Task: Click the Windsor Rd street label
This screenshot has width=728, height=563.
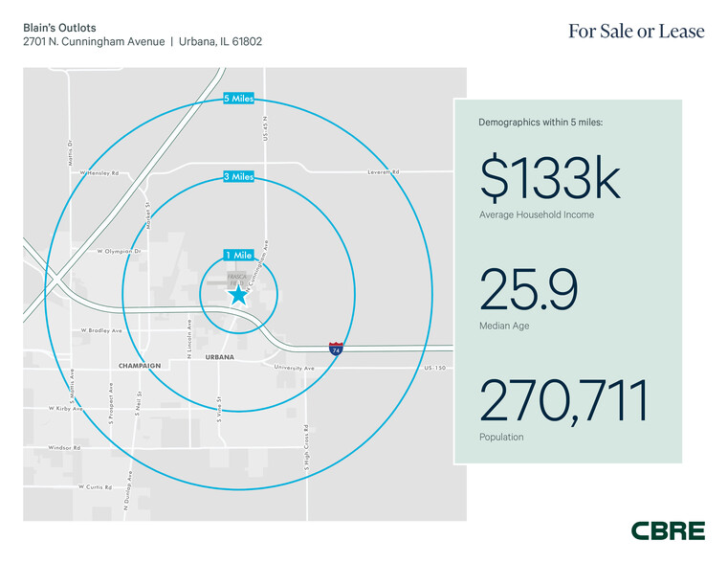Action: 64,447
